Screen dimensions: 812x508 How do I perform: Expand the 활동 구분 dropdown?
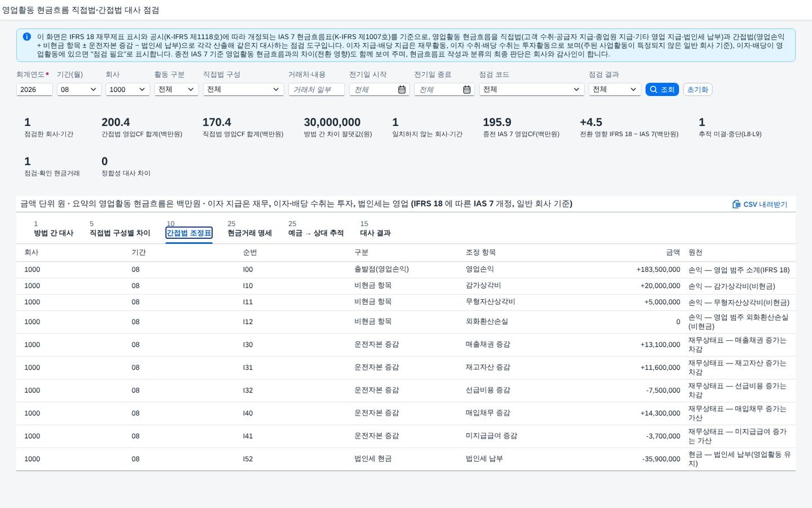click(x=176, y=90)
